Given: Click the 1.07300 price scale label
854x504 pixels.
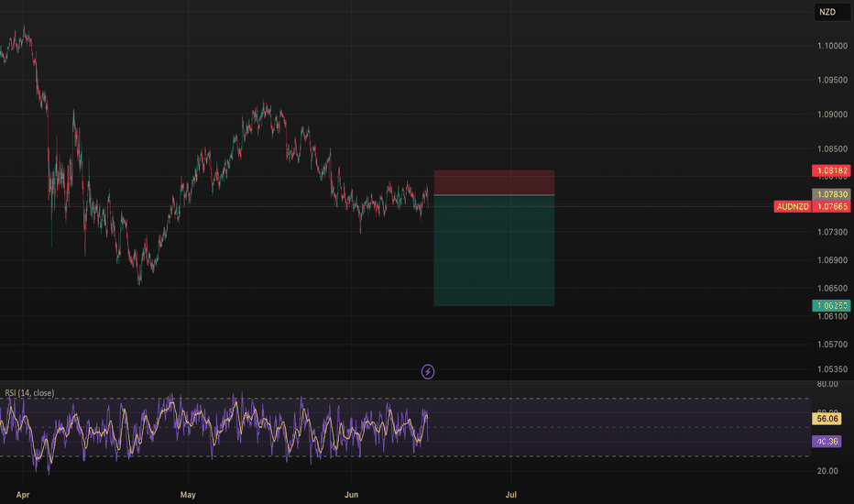Looking at the screenshot, I should pyautogui.click(x=832, y=232).
